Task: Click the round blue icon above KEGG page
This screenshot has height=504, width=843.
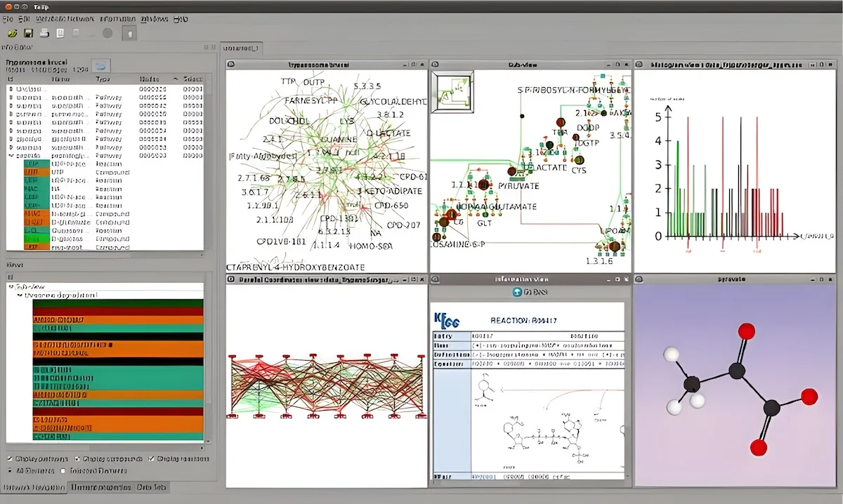Action: pyautogui.click(x=518, y=292)
